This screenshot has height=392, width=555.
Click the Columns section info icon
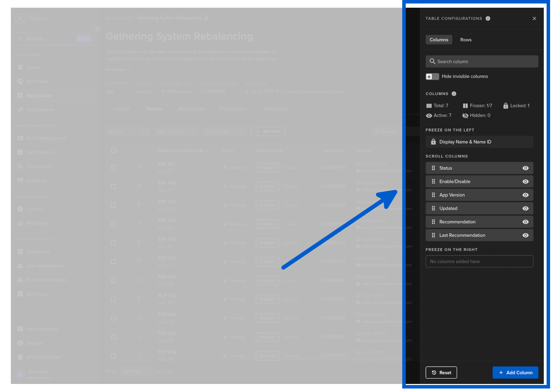(454, 94)
